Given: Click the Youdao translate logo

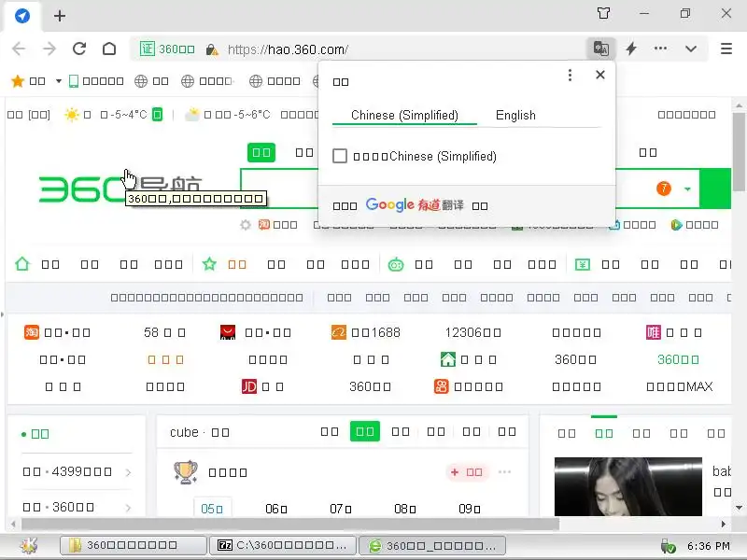Looking at the screenshot, I should (x=440, y=205).
